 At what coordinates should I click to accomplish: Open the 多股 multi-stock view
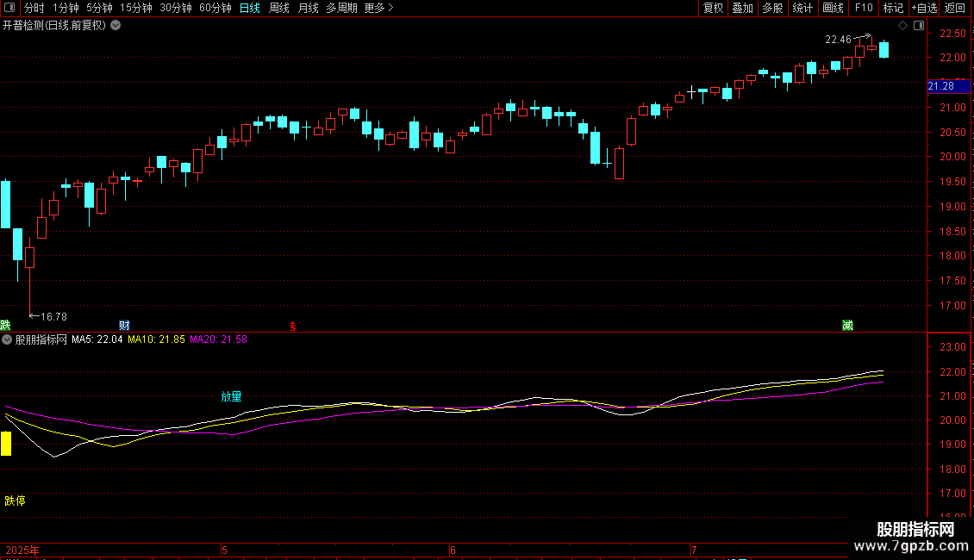(x=772, y=8)
